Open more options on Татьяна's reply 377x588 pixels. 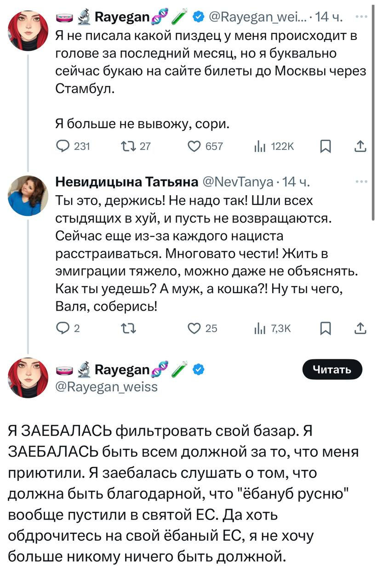(x=361, y=182)
